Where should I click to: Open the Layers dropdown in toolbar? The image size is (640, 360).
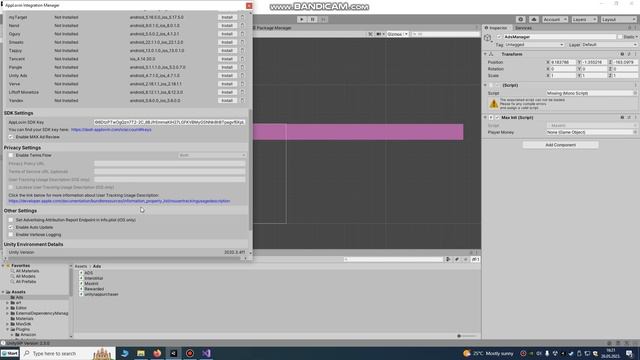[x=584, y=19]
